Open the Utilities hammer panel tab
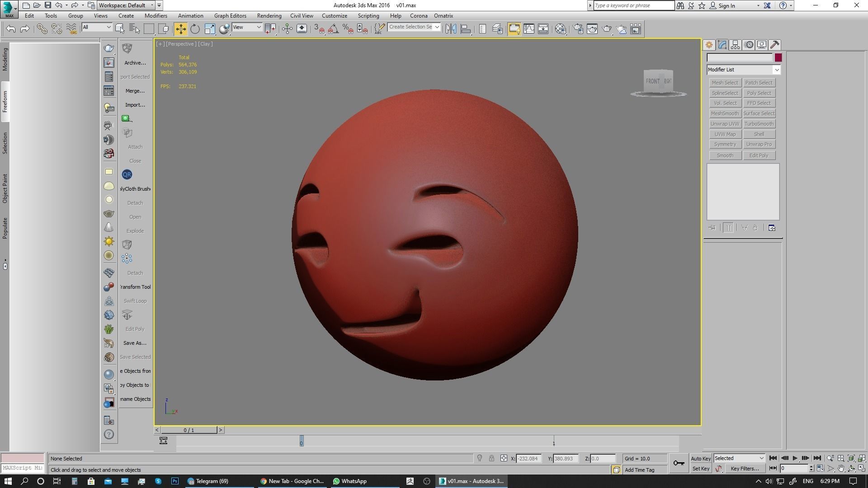The image size is (868, 488). click(x=775, y=45)
